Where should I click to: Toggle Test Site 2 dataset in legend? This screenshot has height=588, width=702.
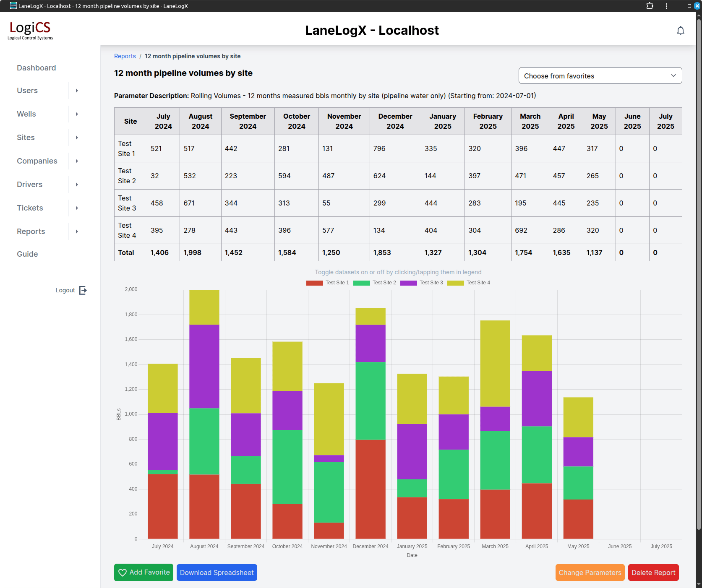pyautogui.click(x=374, y=283)
